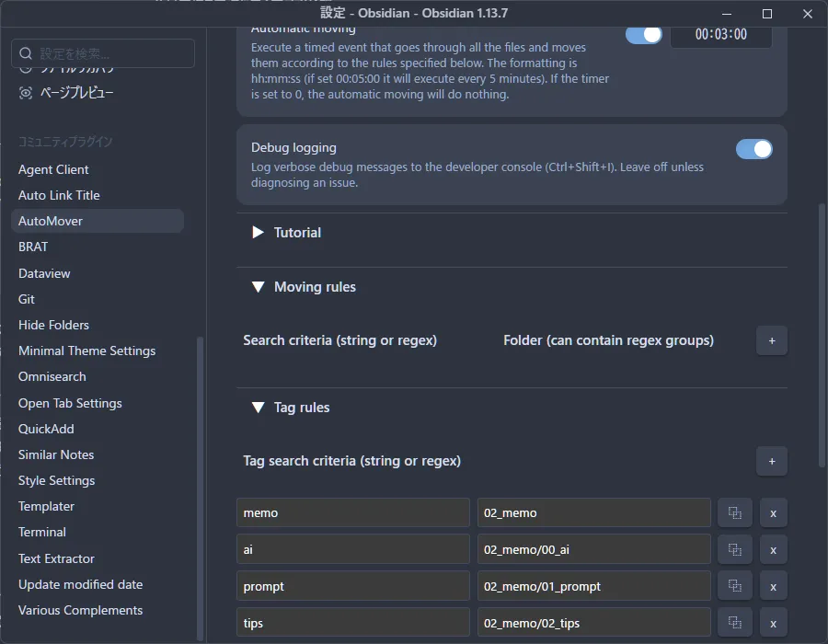Click the sidebar plugin list scrollbar
This screenshot has width=828, height=644.
[x=201, y=489]
